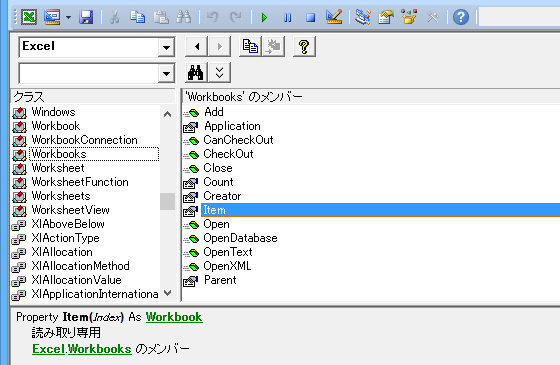This screenshot has height=365, width=560.
Task: Select the Application property member
Action: pyautogui.click(x=232, y=126)
